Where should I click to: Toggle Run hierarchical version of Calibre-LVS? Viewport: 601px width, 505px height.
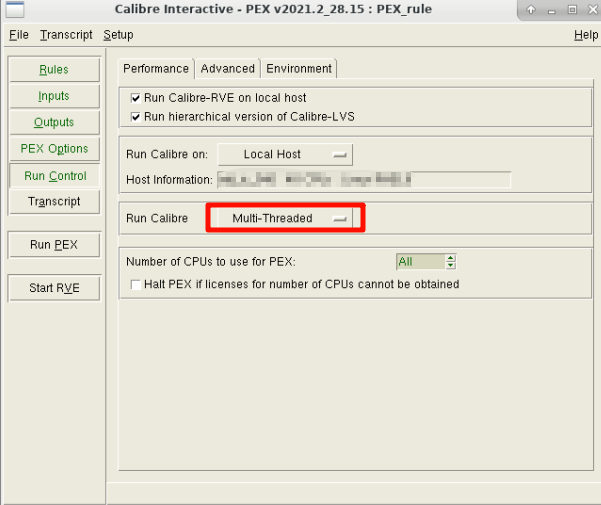pyautogui.click(x=136, y=117)
